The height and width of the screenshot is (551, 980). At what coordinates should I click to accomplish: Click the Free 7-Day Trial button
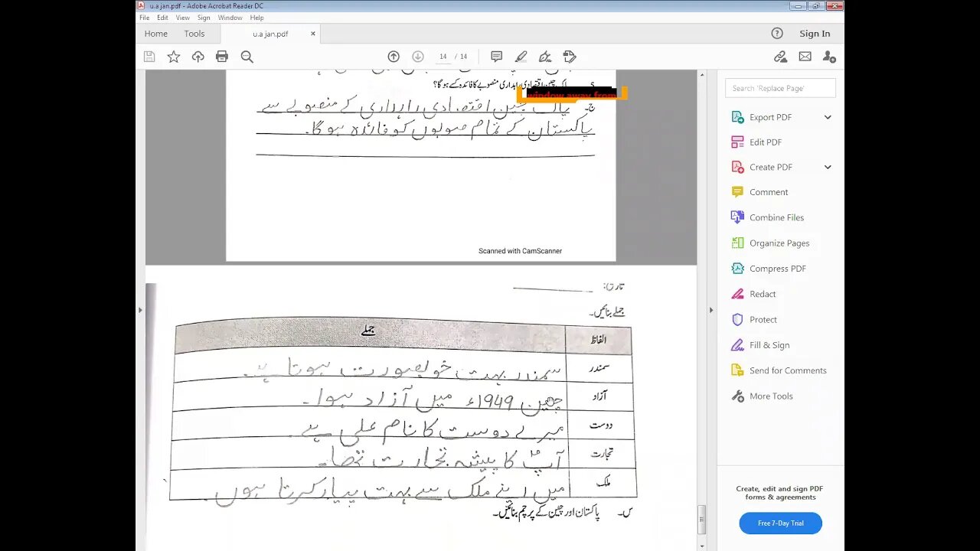(x=780, y=523)
